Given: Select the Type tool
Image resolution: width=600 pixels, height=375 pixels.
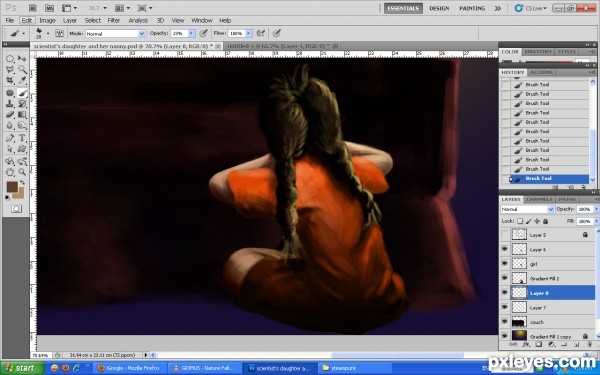Looking at the screenshot, I should 22,138.
